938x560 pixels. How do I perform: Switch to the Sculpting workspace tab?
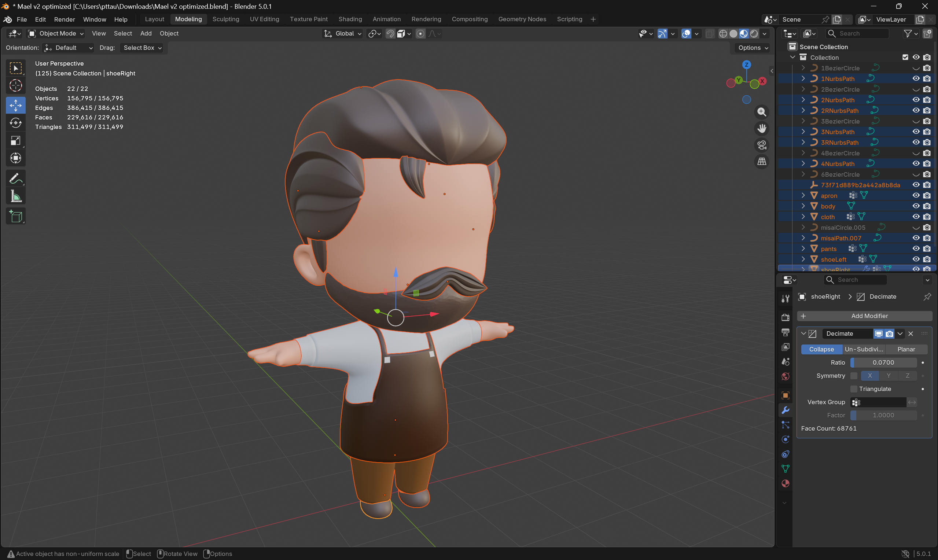point(226,19)
